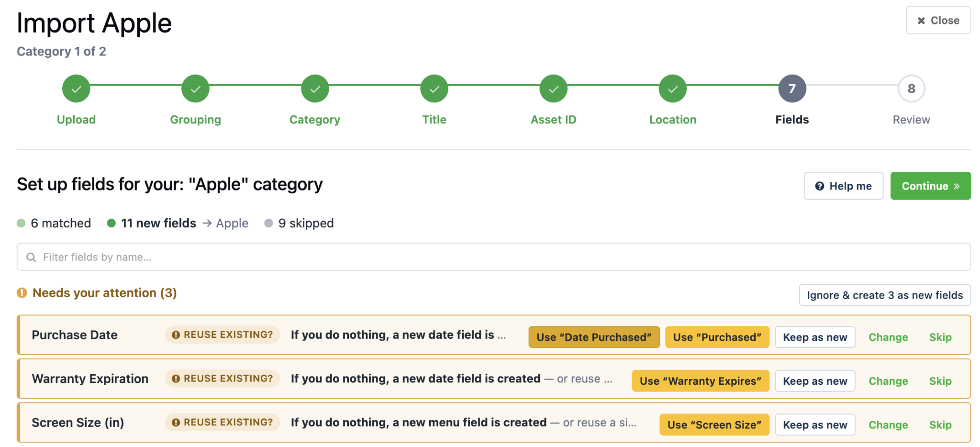Use "Purchased" for Purchase Date
Image resolution: width=980 pixels, height=447 pixels.
coord(717,337)
